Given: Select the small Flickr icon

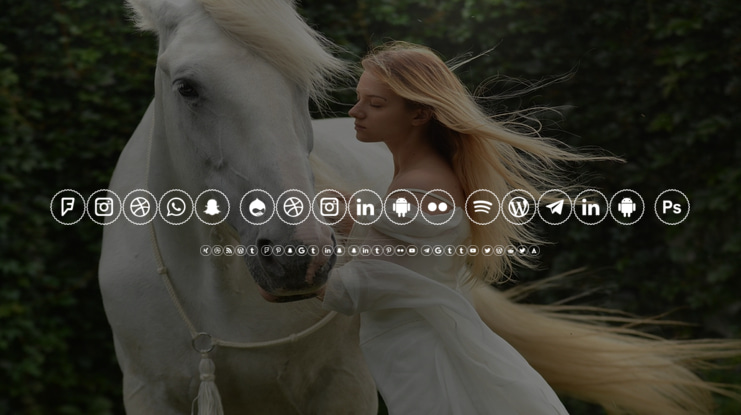Looking at the screenshot, I should point(400,251).
